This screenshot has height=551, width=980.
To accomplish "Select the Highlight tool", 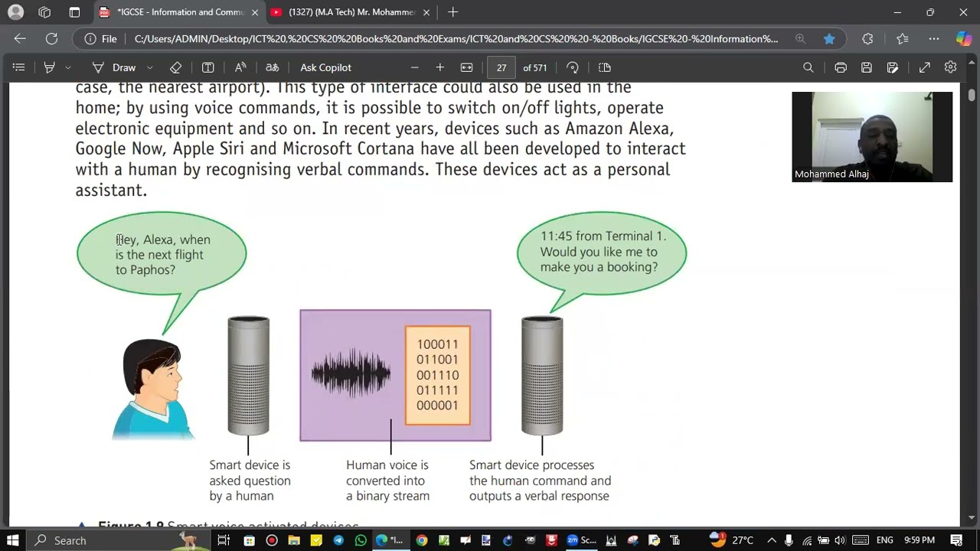I will (x=49, y=67).
